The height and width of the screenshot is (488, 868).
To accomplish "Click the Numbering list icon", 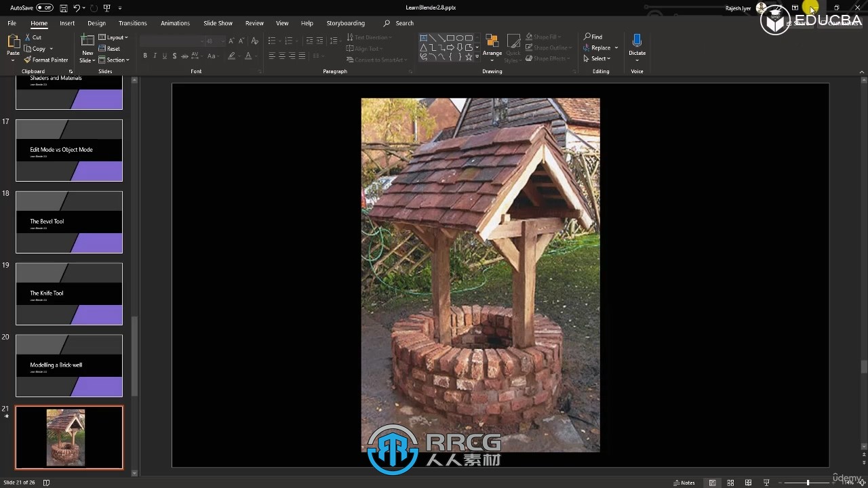I will tap(290, 41).
